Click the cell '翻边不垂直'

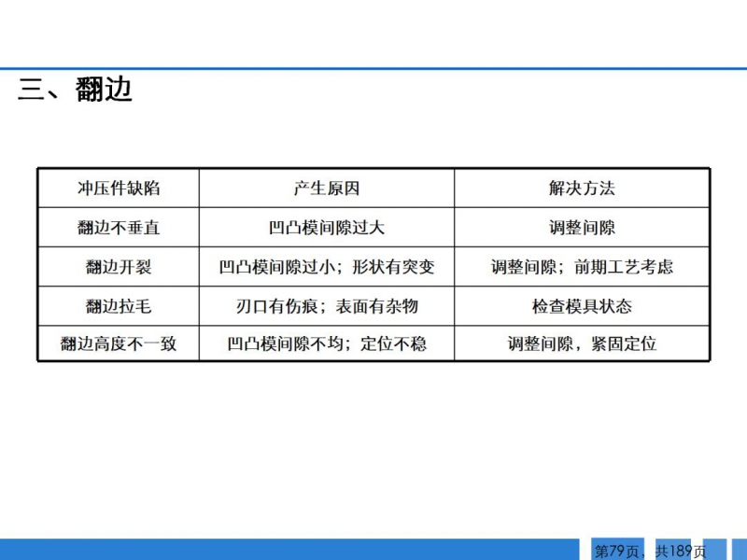click(x=119, y=227)
